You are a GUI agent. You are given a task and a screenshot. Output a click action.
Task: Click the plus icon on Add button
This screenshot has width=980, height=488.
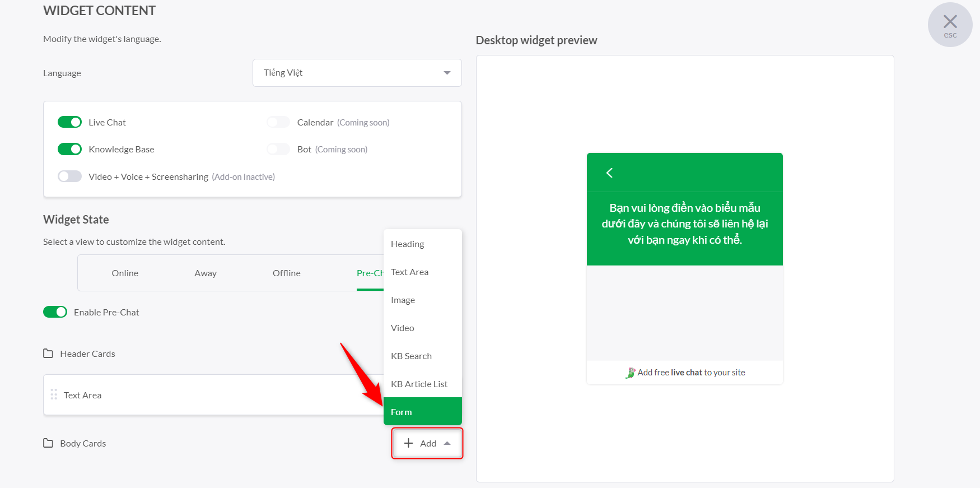[409, 443]
